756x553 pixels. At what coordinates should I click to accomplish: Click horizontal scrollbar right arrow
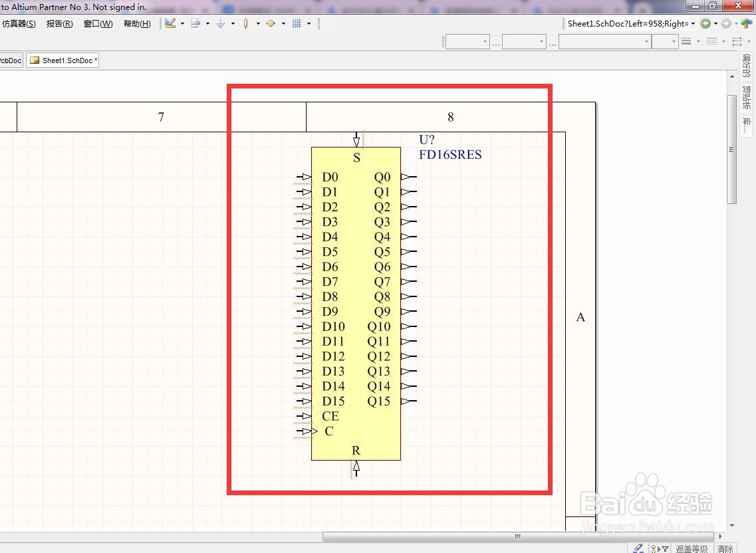(720, 536)
